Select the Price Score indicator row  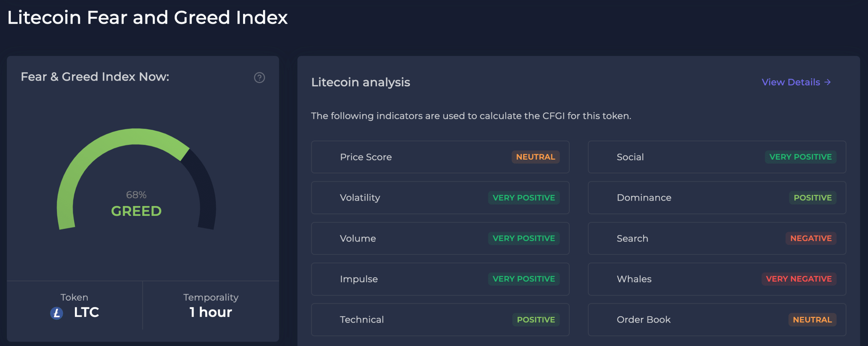366,157
